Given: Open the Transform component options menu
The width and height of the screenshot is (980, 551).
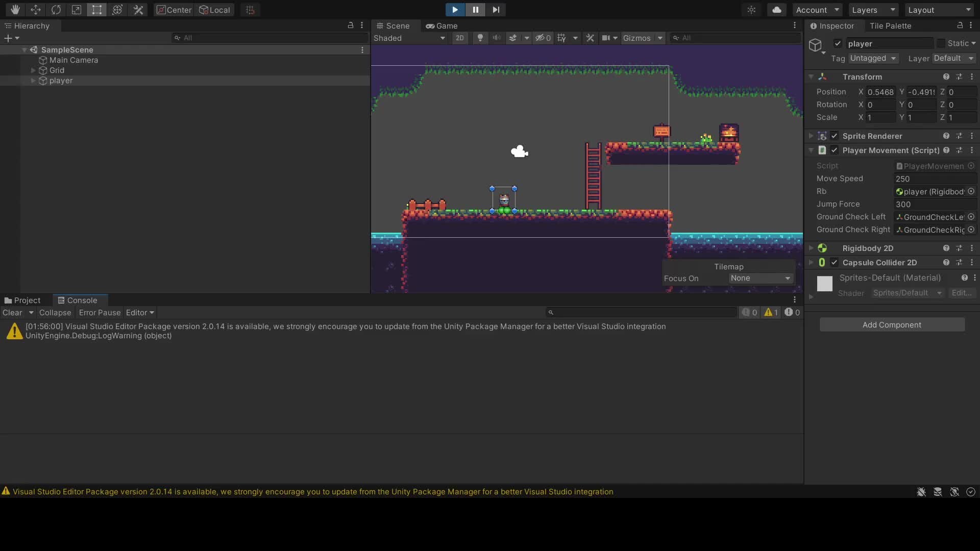Looking at the screenshot, I should coord(972,77).
